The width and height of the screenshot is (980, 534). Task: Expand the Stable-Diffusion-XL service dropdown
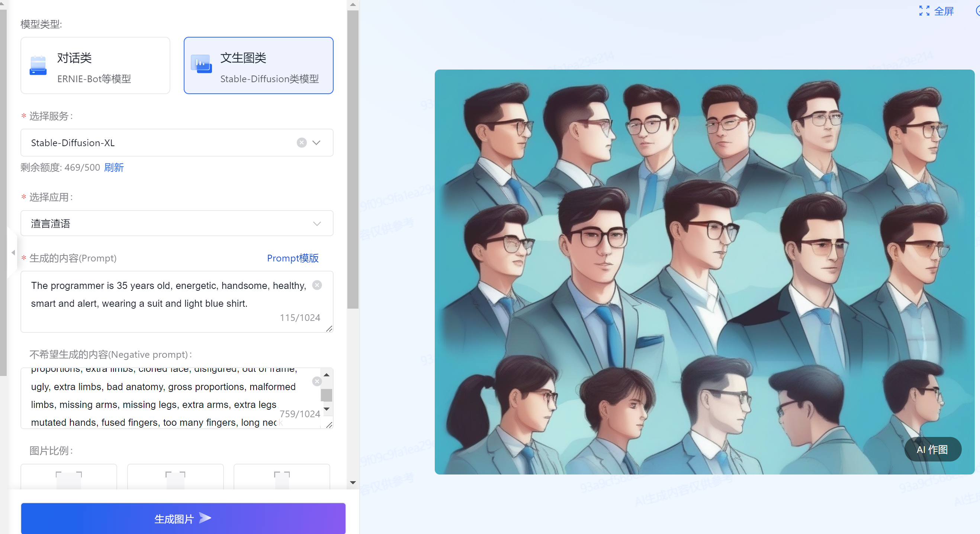tap(317, 143)
